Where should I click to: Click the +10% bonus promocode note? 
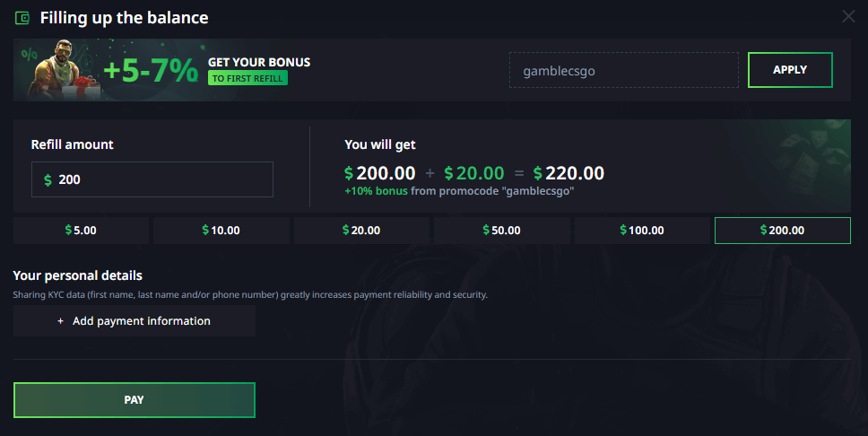(459, 191)
